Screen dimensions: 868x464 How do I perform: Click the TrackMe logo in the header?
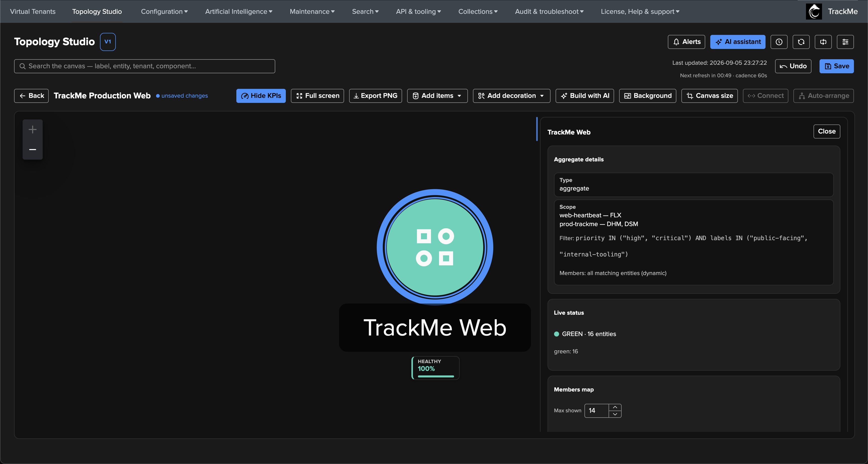[814, 12]
